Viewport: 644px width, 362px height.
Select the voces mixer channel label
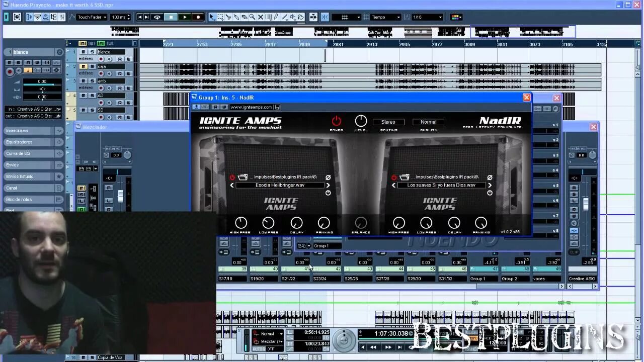546,279
